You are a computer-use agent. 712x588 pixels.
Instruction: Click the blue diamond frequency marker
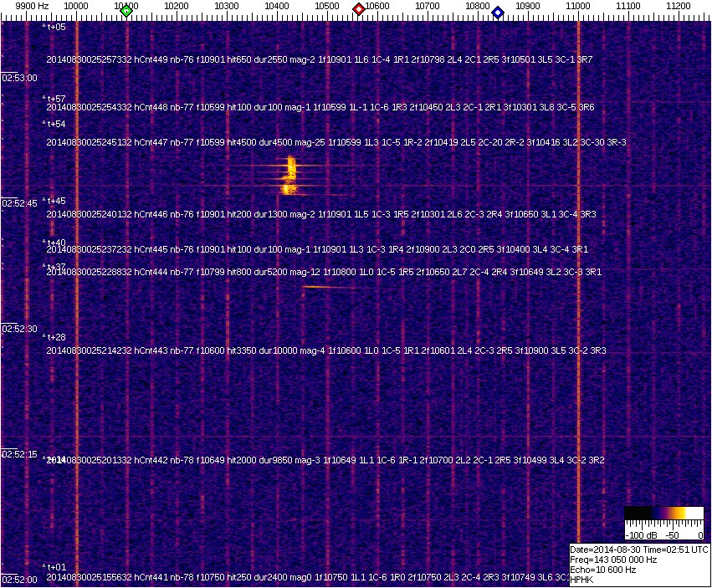pyautogui.click(x=498, y=12)
